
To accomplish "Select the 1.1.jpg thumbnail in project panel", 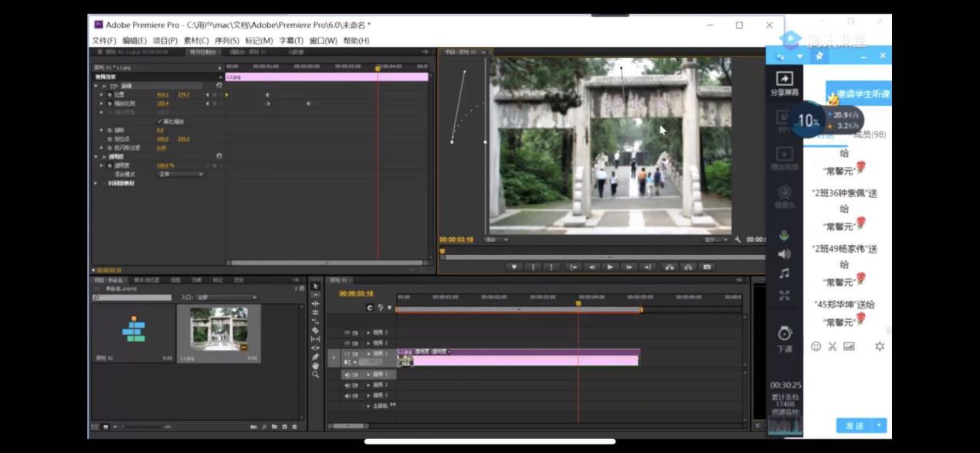I will point(219,330).
